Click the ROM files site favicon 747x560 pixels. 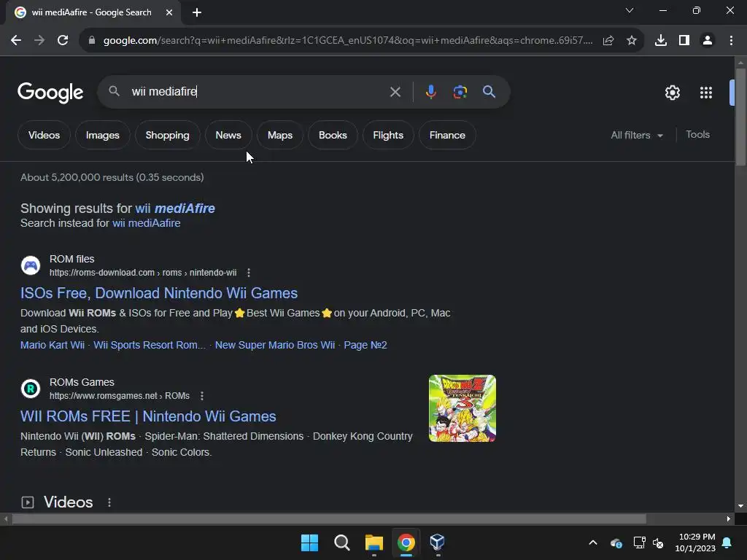click(x=31, y=265)
